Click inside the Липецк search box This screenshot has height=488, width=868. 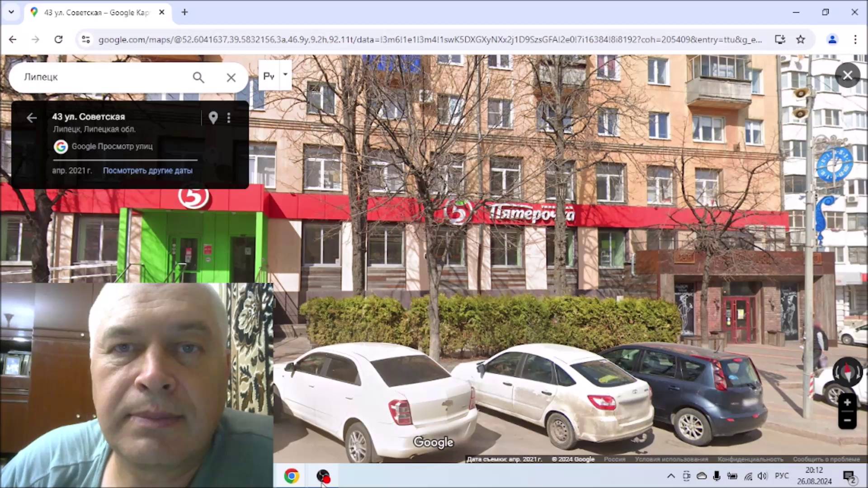[x=104, y=77]
